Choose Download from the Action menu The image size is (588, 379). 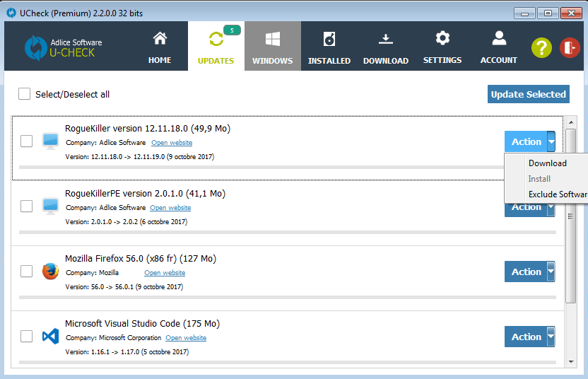pos(548,163)
